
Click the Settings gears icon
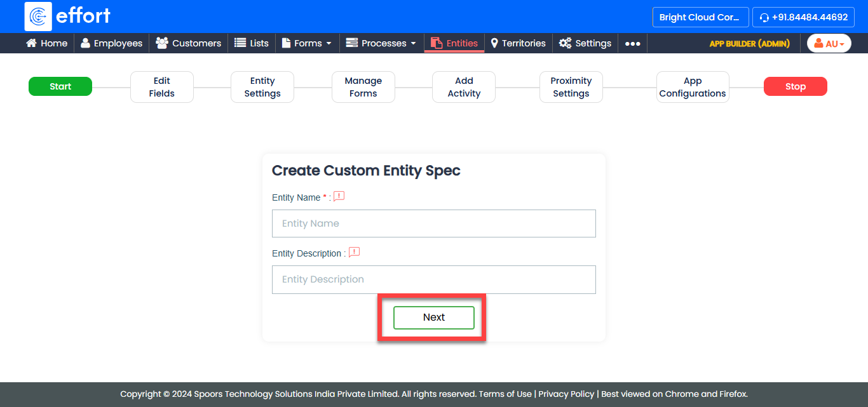click(565, 43)
